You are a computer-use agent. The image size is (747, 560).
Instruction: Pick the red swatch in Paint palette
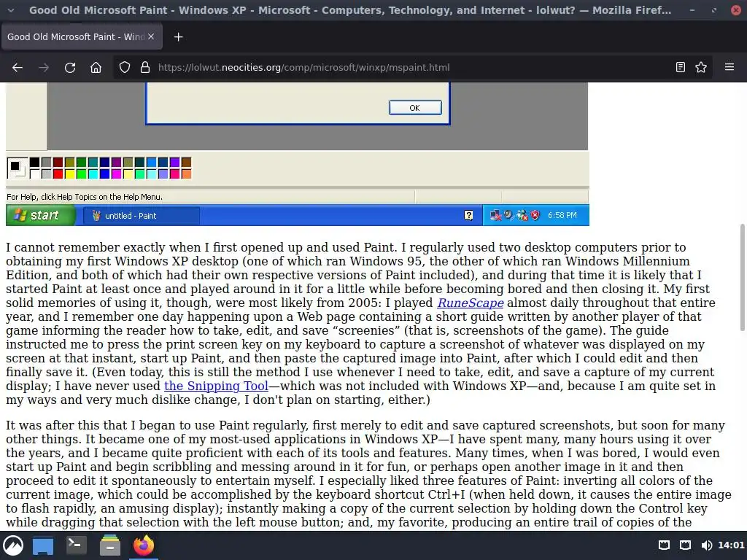(x=58, y=174)
